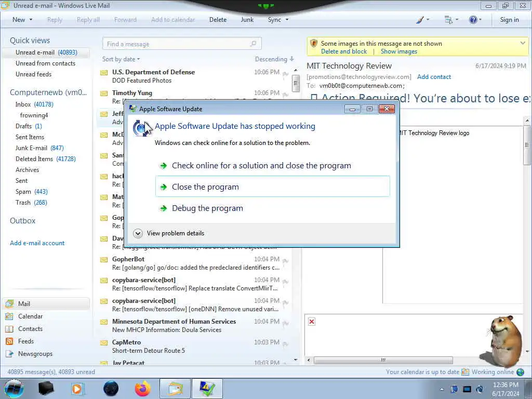Open the Mail view icon in sidebar
Screen dimensions: 532x399
(x=9, y=303)
